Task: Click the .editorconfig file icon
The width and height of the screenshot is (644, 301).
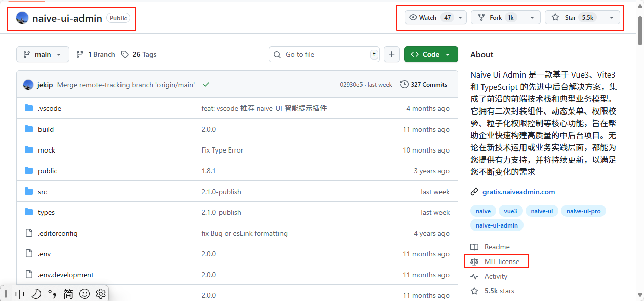Action: click(x=29, y=233)
